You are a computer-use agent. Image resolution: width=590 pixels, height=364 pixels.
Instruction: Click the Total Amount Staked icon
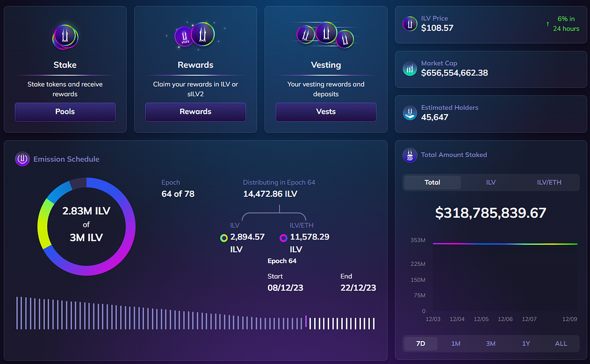pos(410,155)
